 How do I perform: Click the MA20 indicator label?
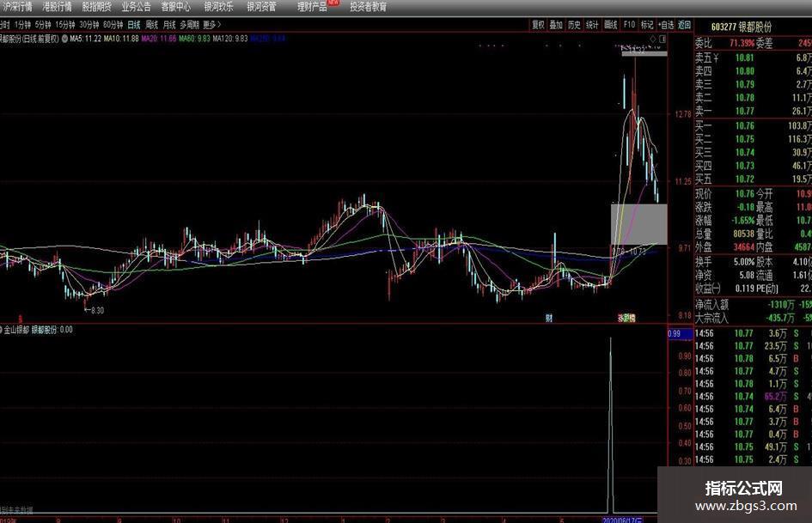pyautogui.click(x=158, y=39)
